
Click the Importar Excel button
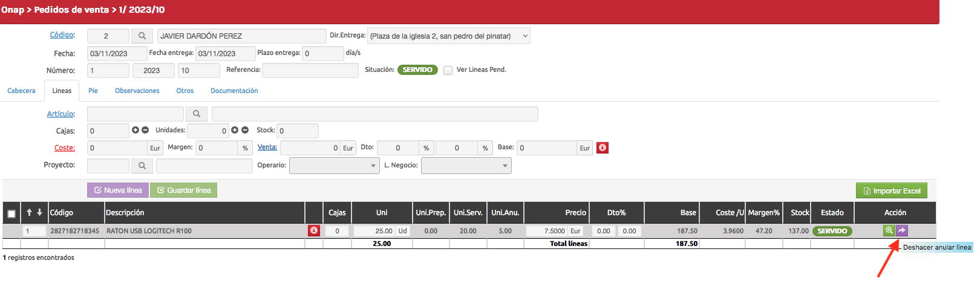coord(891,191)
